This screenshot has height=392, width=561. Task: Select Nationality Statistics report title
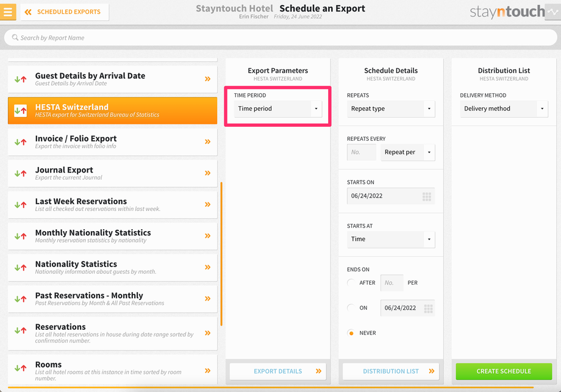coord(76,264)
